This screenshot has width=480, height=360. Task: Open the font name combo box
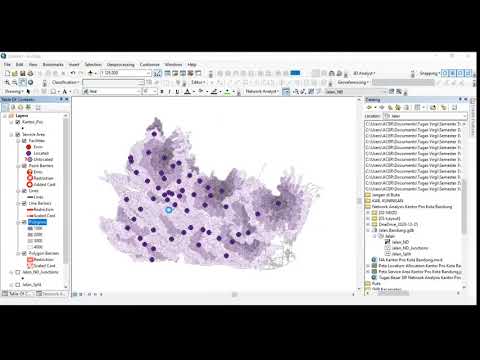click(112, 91)
